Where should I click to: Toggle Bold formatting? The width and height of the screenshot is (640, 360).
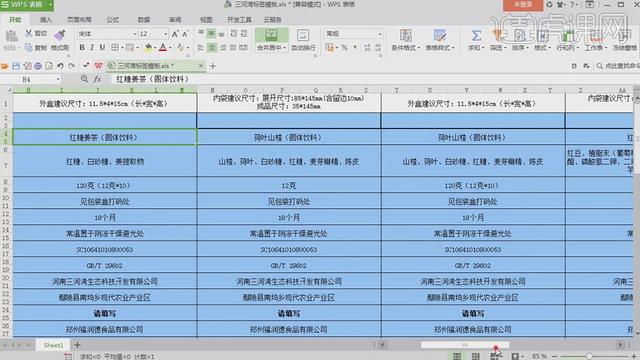(82, 47)
